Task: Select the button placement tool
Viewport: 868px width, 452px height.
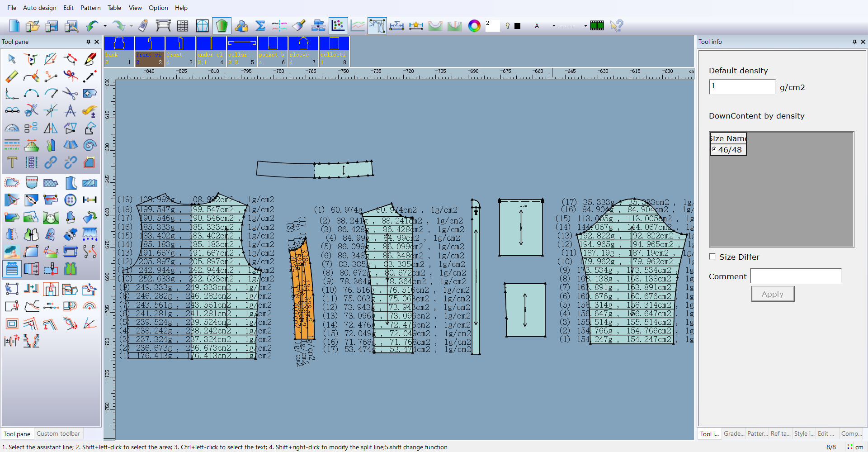Action: point(70,200)
